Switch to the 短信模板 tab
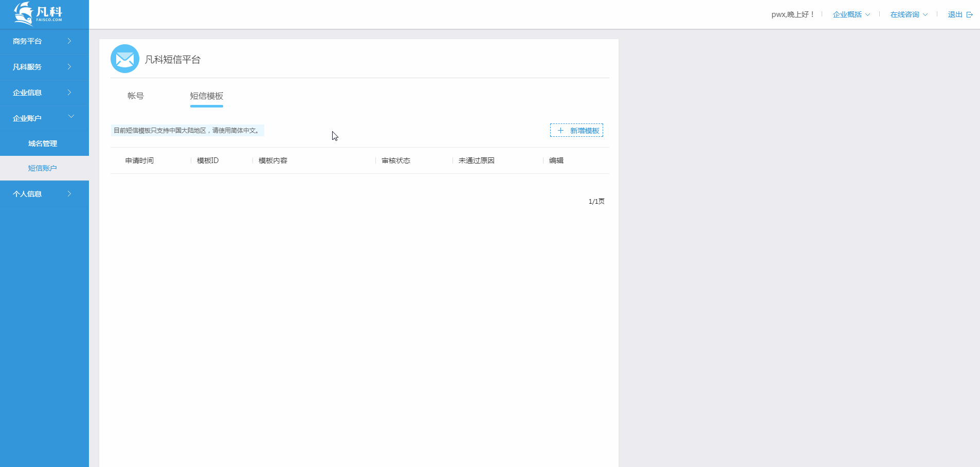The height and width of the screenshot is (467, 980). tap(207, 96)
